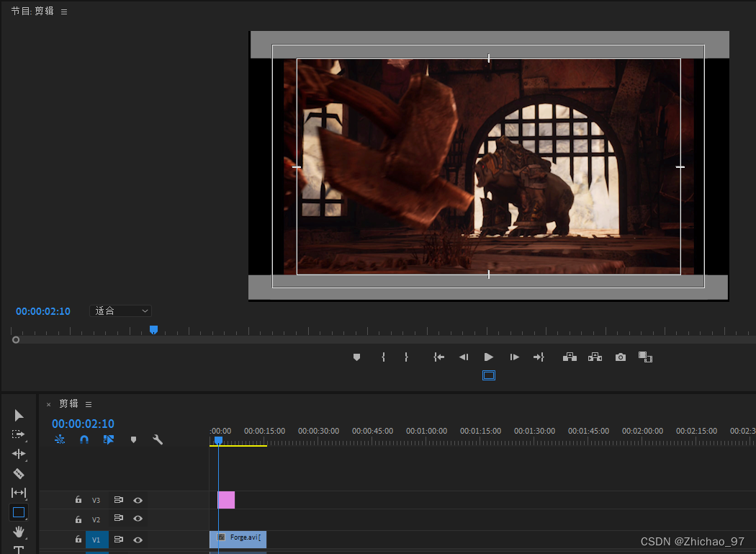Toggle V2 sync lock

(119, 518)
